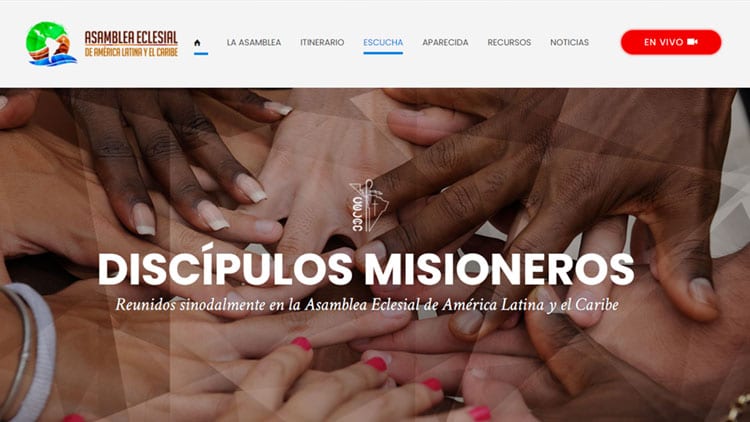This screenshot has width=750, height=422.
Task: Go to the ITINERARIO section
Action: (x=322, y=42)
